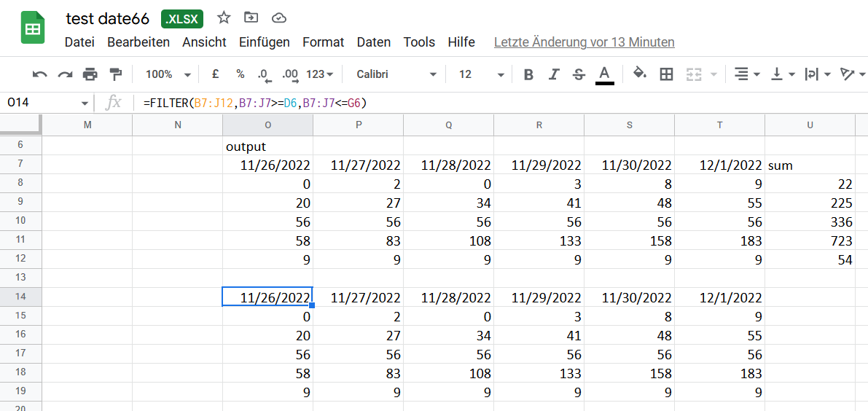Toggle bold formatting

point(528,74)
